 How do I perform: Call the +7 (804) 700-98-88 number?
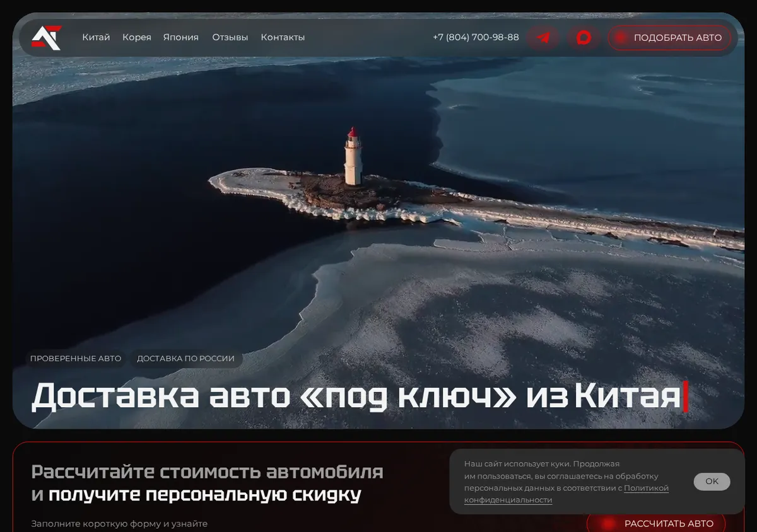[476, 37]
